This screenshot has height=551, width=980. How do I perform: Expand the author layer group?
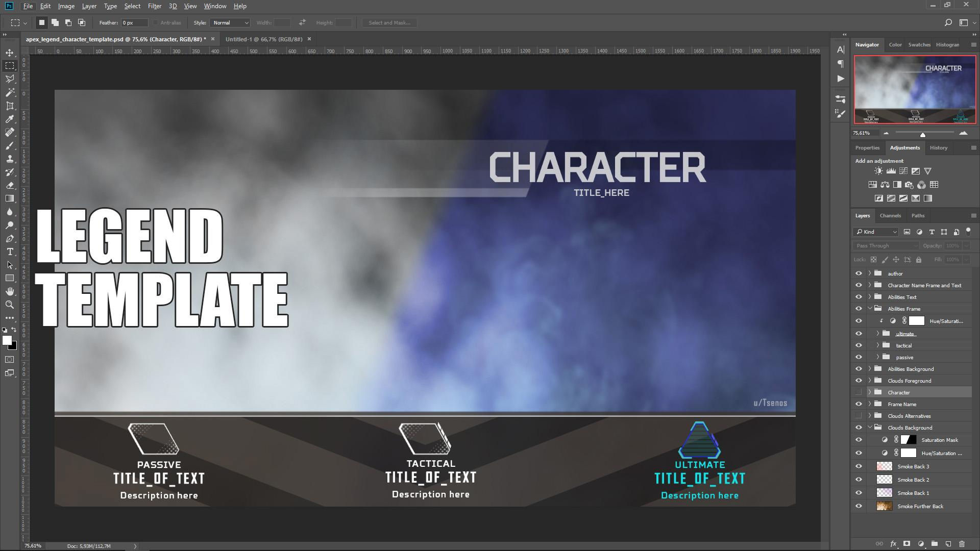(870, 273)
